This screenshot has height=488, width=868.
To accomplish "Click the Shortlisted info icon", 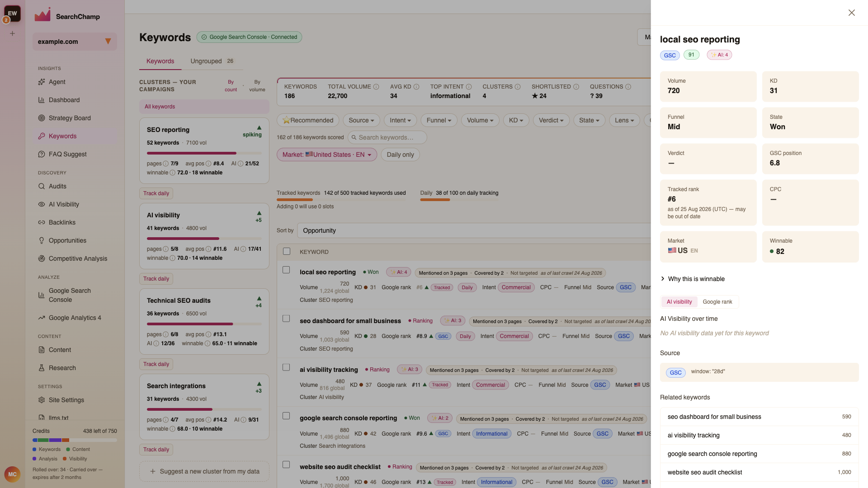I will tap(576, 87).
